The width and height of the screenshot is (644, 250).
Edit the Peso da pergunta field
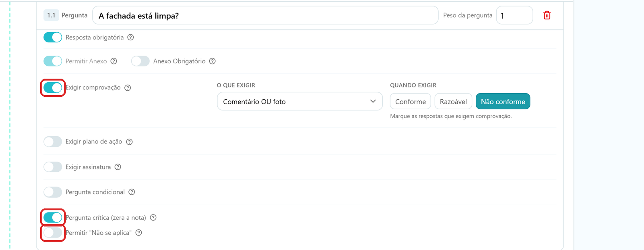click(x=514, y=15)
